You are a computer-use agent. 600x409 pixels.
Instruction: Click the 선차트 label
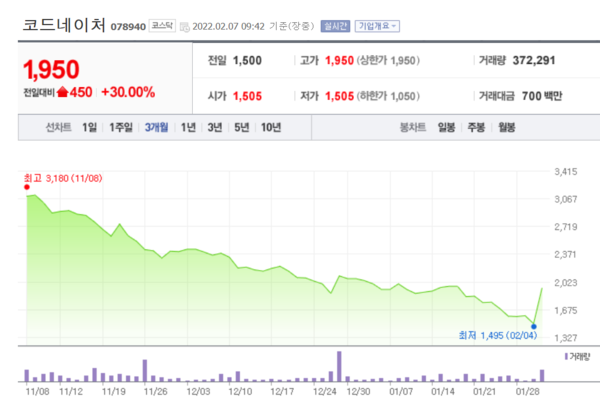(59, 127)
